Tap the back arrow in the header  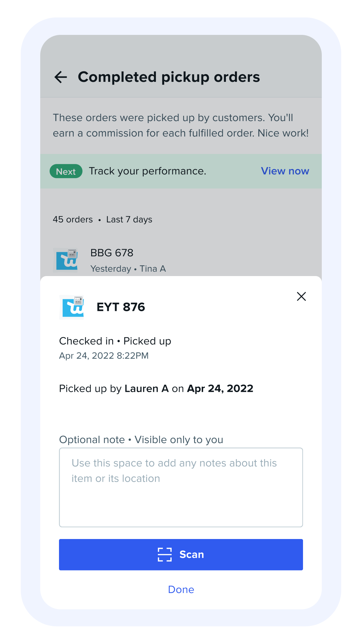point(61,77)
